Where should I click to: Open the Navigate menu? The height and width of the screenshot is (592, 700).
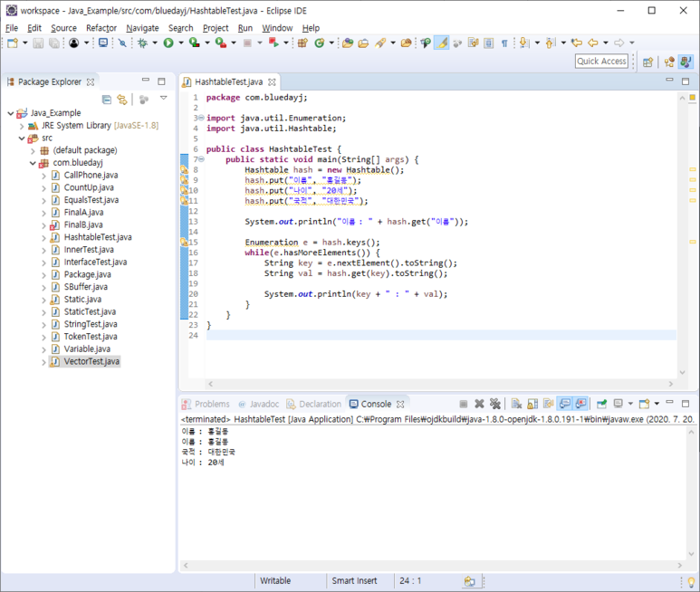[142, 28]
